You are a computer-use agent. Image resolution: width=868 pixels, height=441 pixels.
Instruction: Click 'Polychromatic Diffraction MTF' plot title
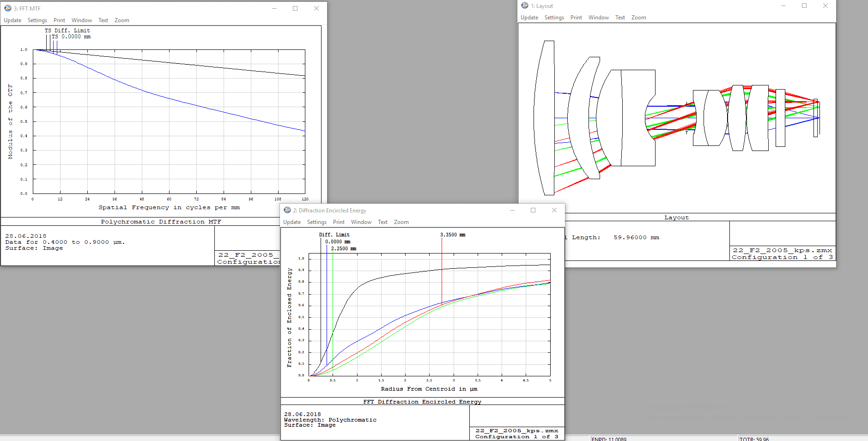[x=161, y=222]
